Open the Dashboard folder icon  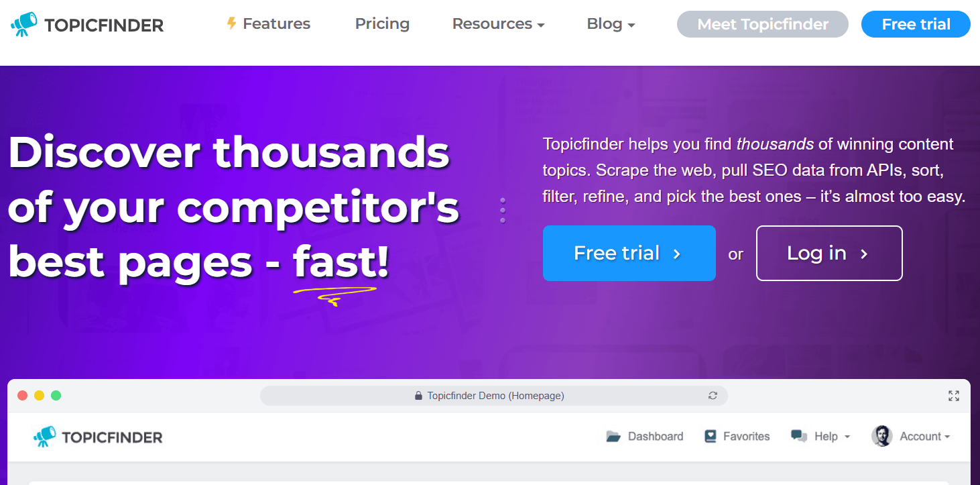613,437
